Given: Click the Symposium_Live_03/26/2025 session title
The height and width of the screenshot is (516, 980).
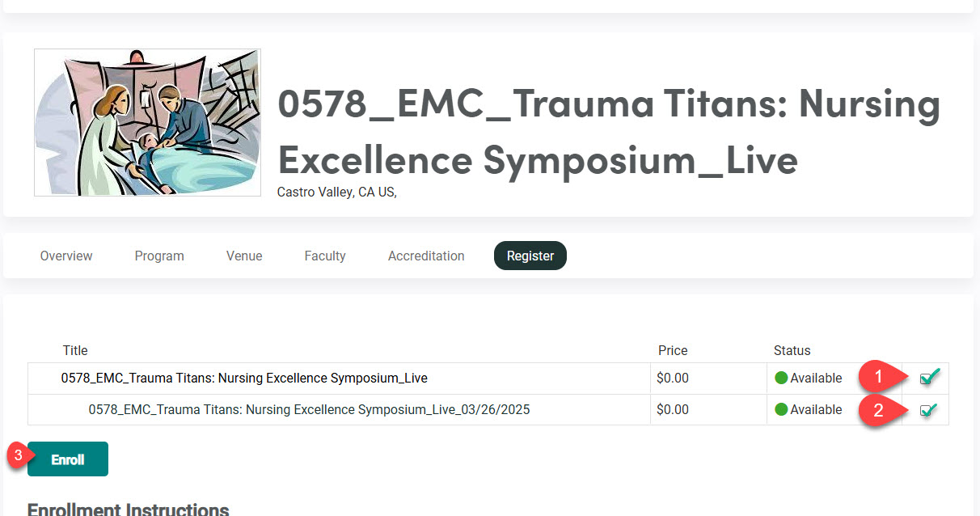Looking at the screenshot, I should (309, 409).
